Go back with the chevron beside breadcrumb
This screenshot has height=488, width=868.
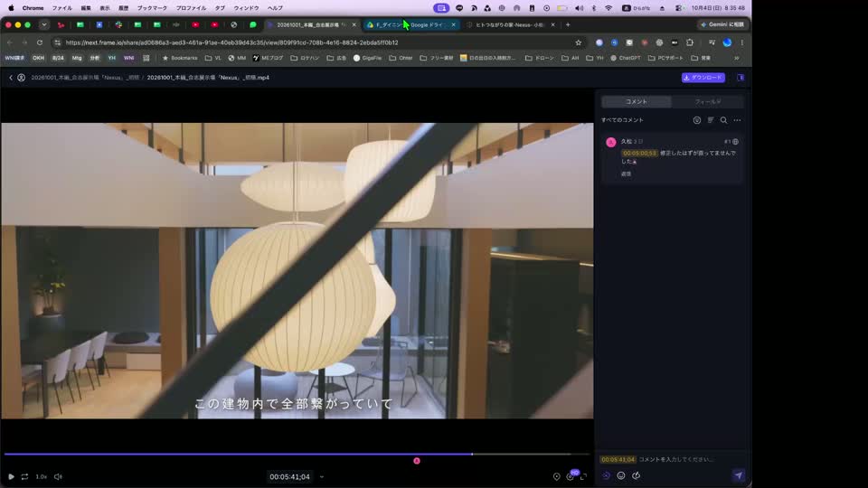tap(11, 78)
